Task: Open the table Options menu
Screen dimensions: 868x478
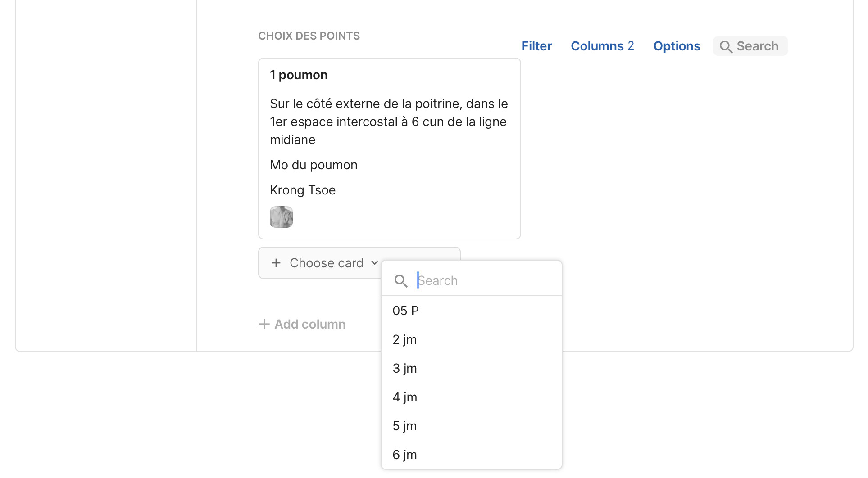Action: point(677,46)
